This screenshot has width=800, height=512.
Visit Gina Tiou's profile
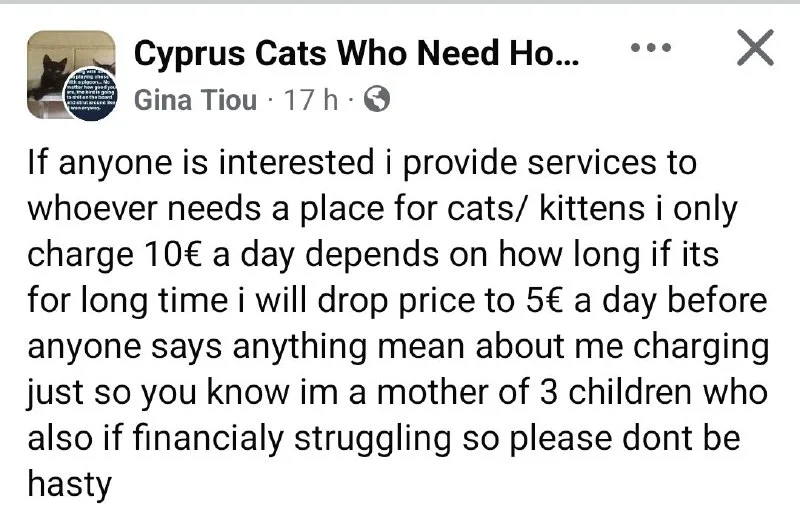[x=194, y=100]
